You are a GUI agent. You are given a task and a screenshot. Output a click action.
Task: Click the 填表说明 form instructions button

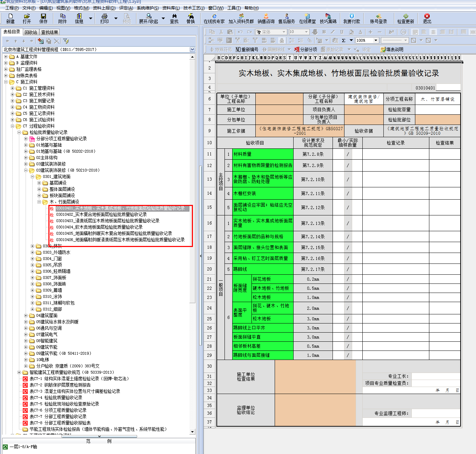tap(392, 49)
